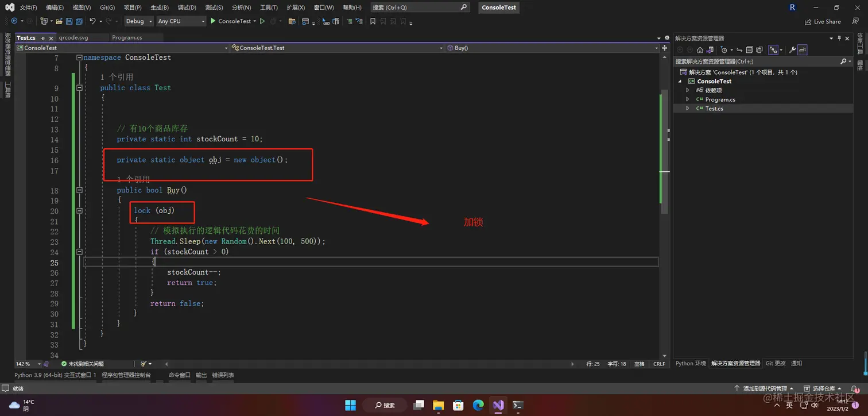Image resolution: width=868 pixels, height=416 pixels.
Task: Click the Visual Studio logo icon
Action: pyautogui.click(x=10, y=7)
